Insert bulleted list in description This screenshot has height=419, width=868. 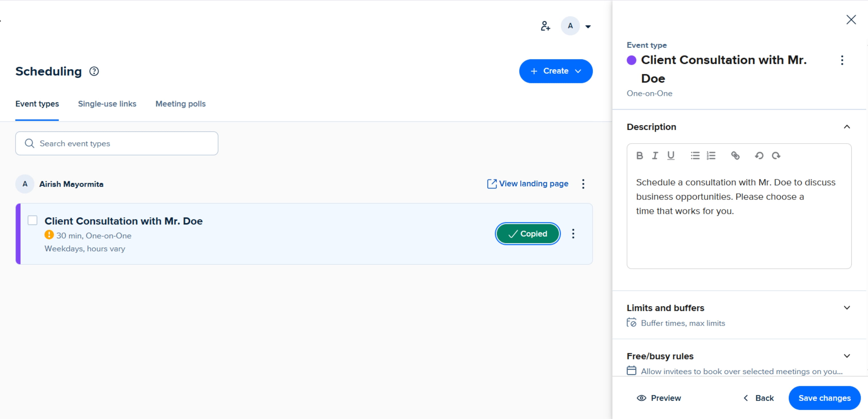pos(695,155)
